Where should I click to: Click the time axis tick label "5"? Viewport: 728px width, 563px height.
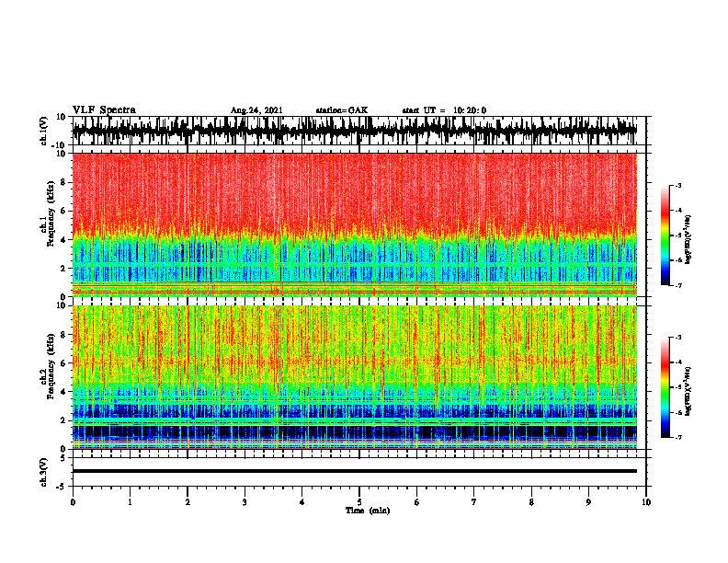point(359,502)
